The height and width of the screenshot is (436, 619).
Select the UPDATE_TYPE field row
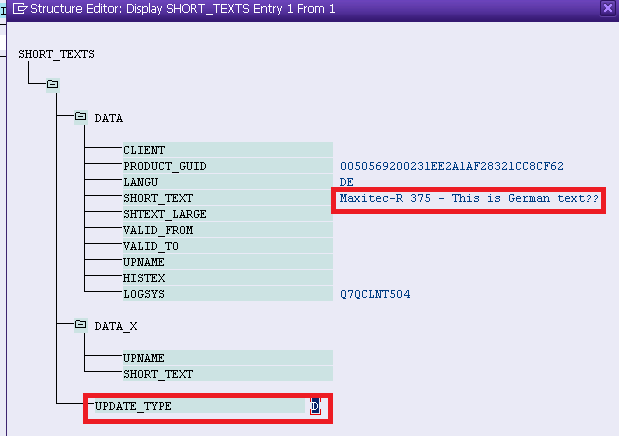coord(199,406)
